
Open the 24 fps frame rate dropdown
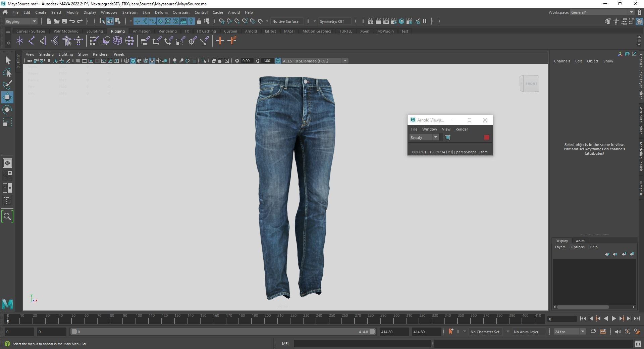click(569, 332)
